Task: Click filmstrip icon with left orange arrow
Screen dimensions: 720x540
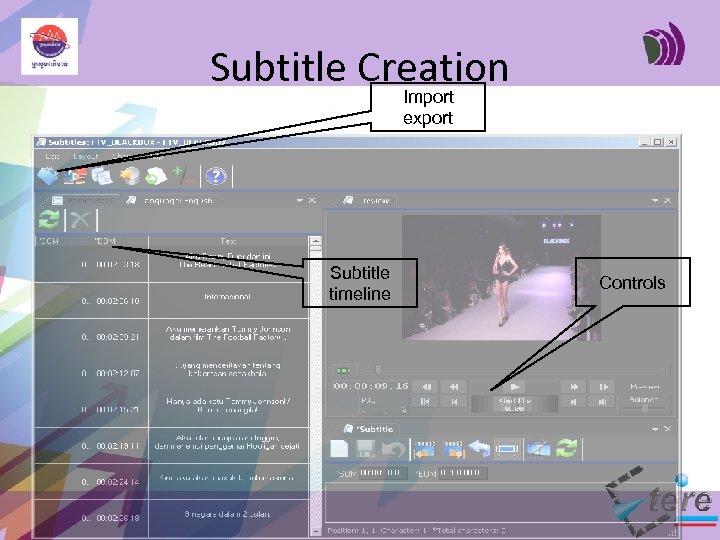Action: (x=425, y=449)
